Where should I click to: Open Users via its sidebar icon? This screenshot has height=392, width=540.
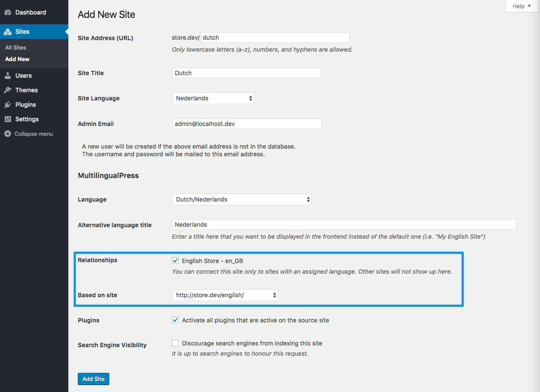7,75
